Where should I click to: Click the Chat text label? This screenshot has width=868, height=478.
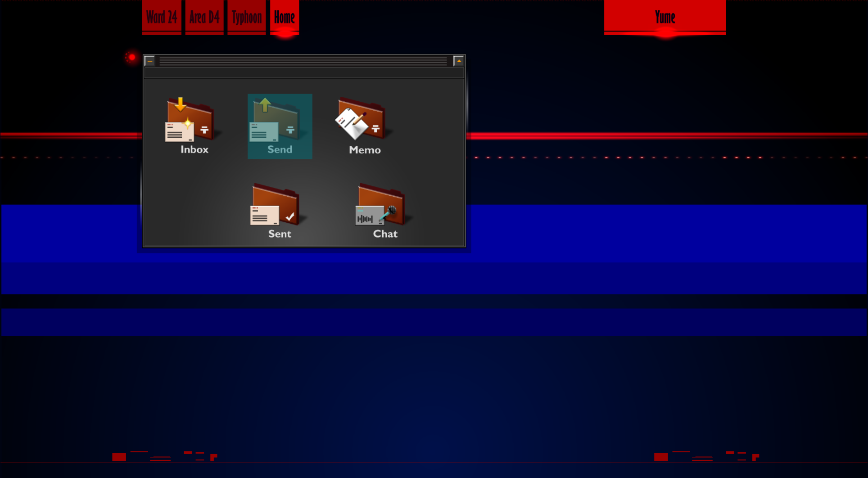385,234
